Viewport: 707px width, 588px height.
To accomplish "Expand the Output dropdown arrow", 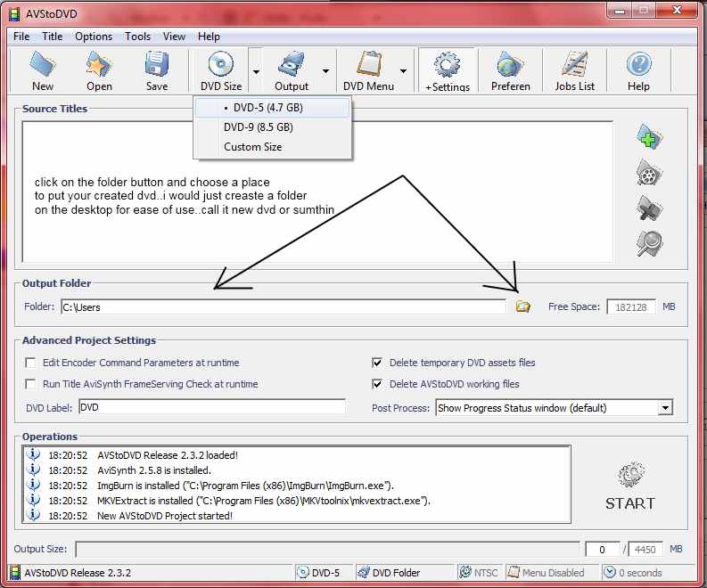I will click(325, 71).
